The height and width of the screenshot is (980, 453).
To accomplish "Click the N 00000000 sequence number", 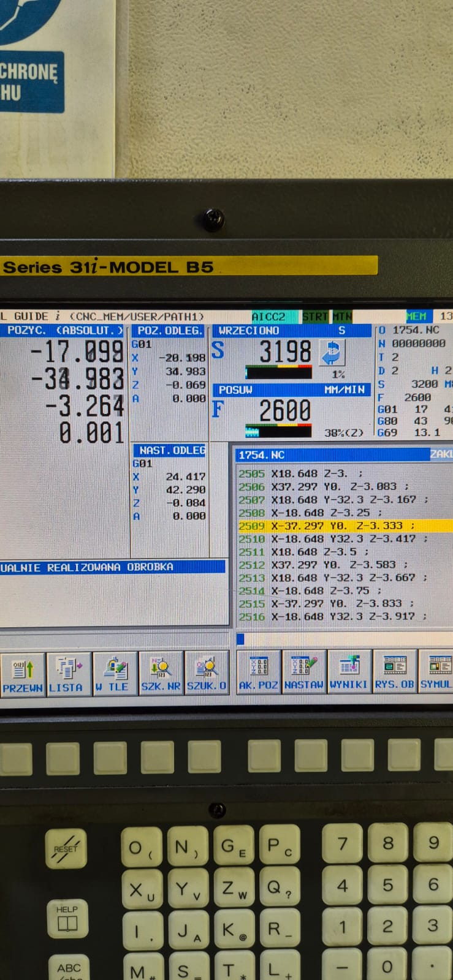I will click(x=412, y=344).
